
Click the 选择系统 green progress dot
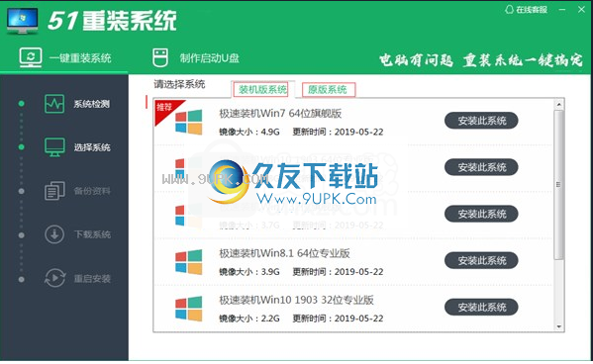pyautogui.click(x=22, y=147)
